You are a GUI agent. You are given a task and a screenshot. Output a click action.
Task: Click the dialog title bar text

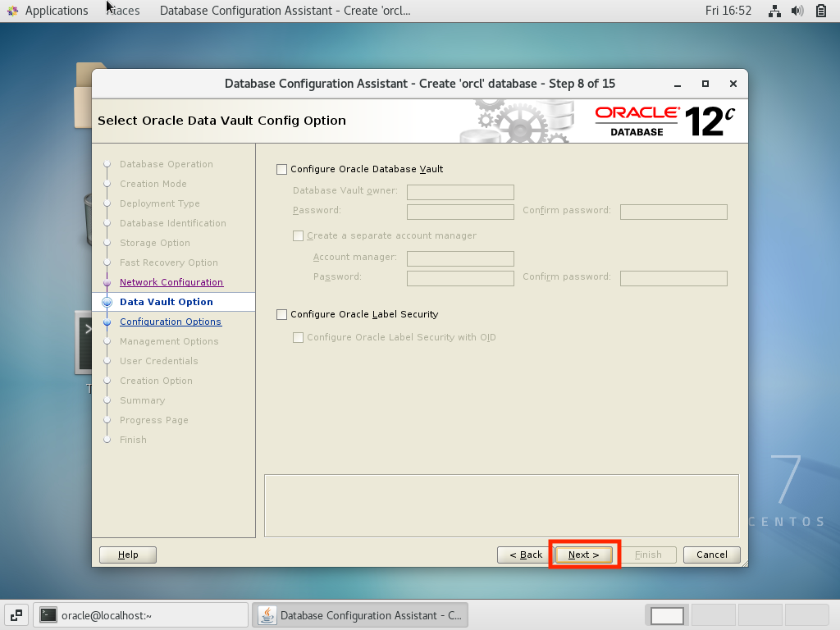(x=419, y=84)
